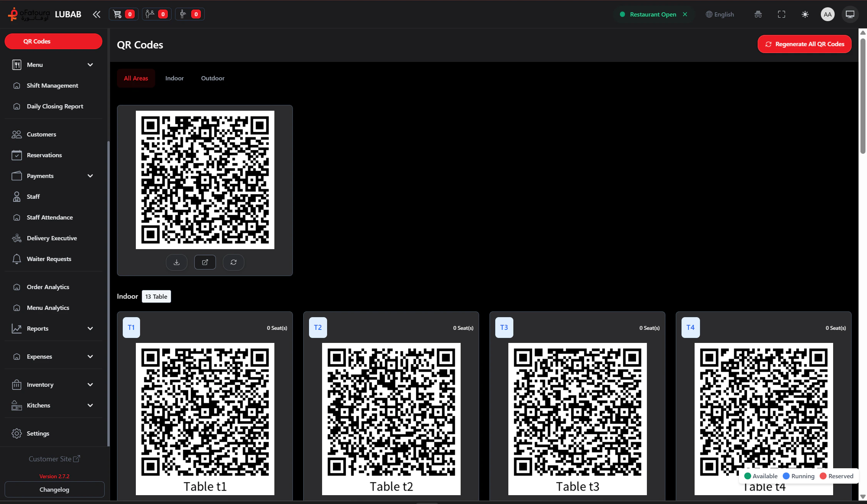Screen dimensions: 867x504
Task: Click the green Available status dot
Action: tap(747, 476)
